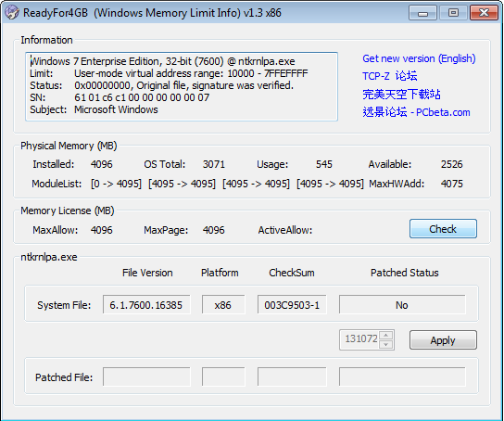The width and height of the screenshot is (504, 421).
Task: Click the System File platform x86 field
Action: pos(223,304)
